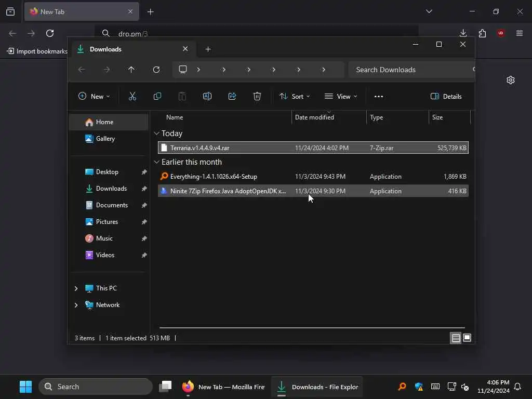Click the first breadcrumb chevron after monitor icon

point(198,70)
